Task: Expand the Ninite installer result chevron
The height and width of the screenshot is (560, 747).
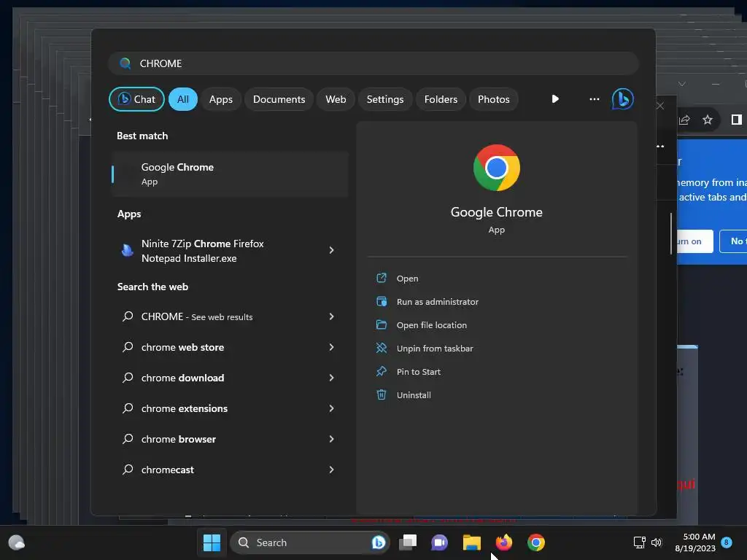Action: tap(332, 250)
